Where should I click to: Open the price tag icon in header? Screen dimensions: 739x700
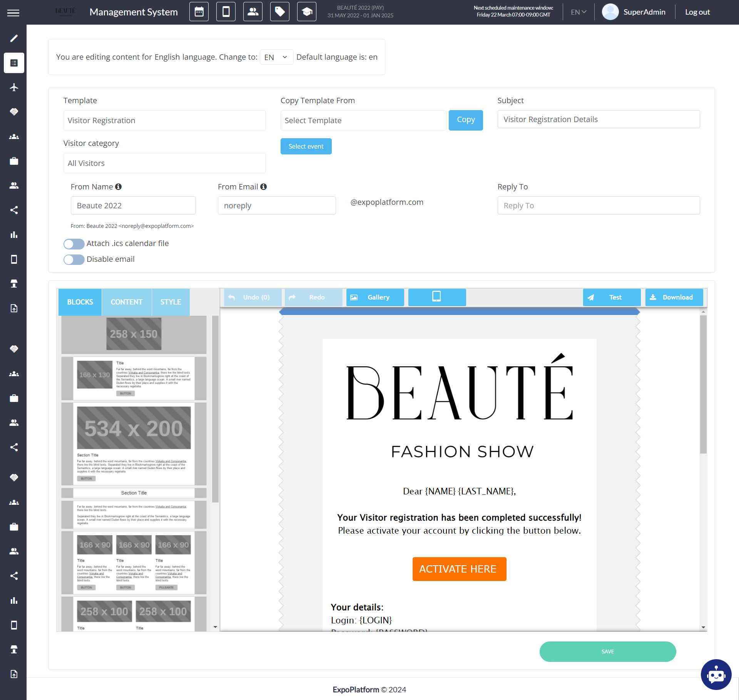pos(280,12)
